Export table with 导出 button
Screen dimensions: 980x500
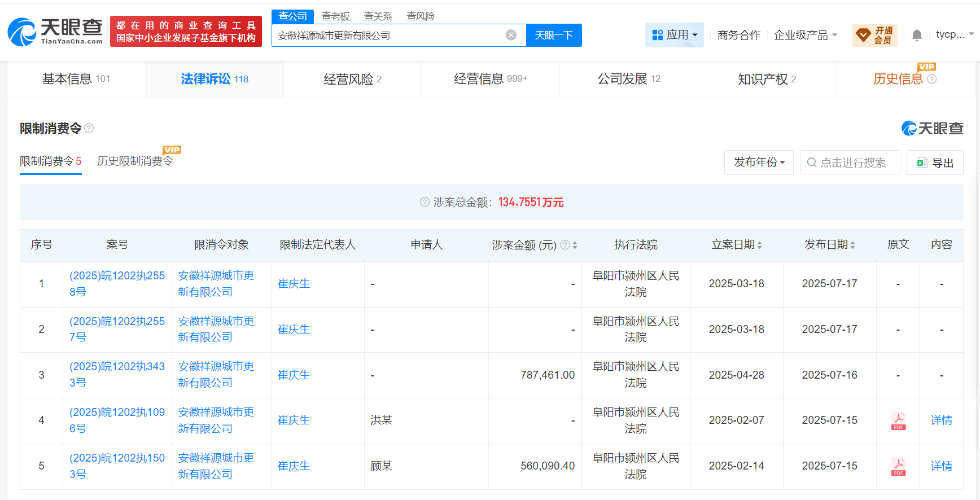[935, 163]
